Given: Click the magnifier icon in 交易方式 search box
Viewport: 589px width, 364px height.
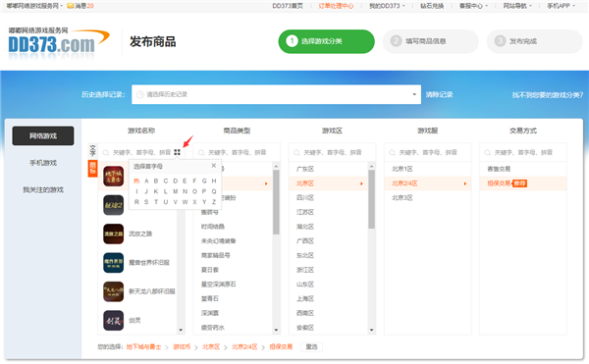Looking at the screenshot, I should click(488, 153).
